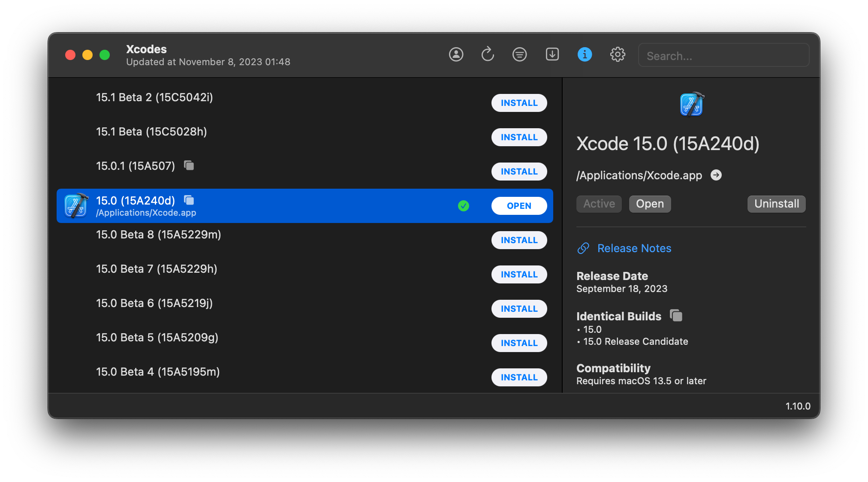The width and height of the screenshot is (868, 482).
Task: Install 15.0 Beta 8 (15A5229m)
Action: point(519,240)
